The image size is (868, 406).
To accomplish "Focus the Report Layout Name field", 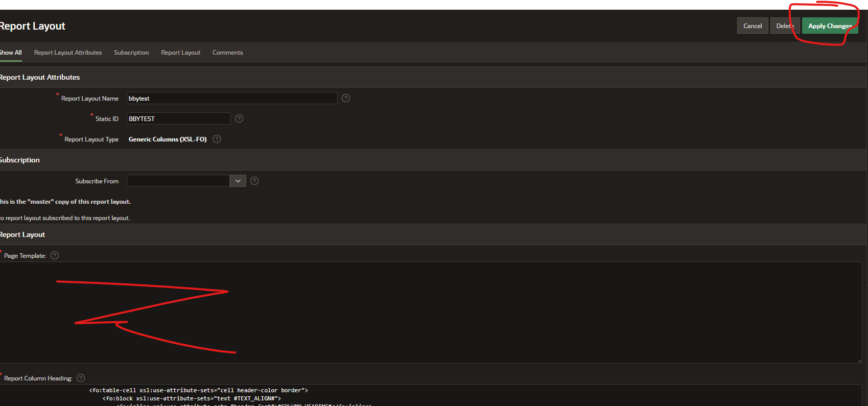I will pyautogui.click(x=231, y=98).
